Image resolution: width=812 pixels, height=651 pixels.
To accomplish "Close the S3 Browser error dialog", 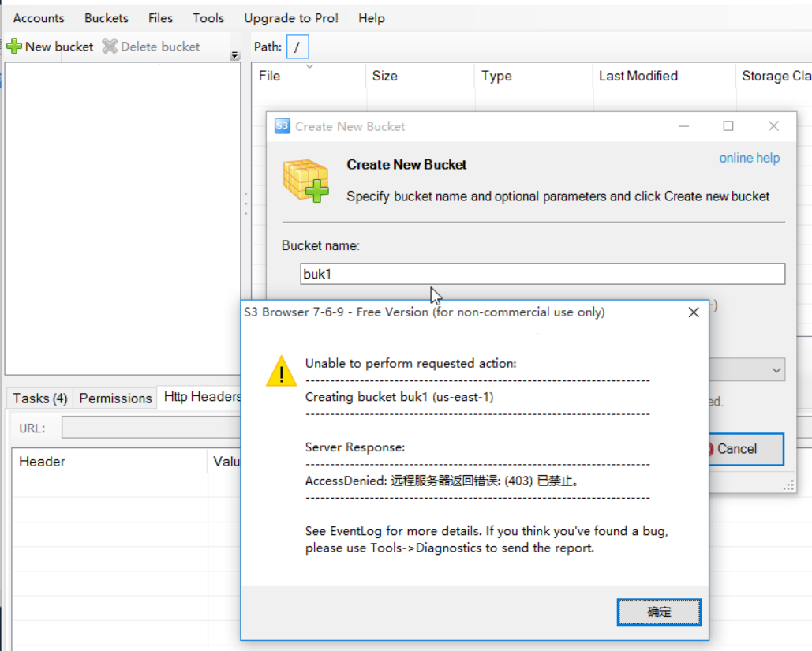I will (694, 312).
